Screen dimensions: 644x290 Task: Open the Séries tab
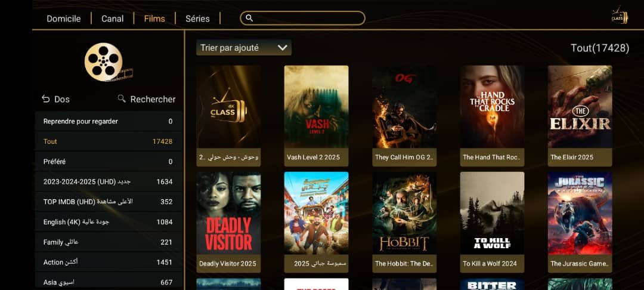pos(197,18)
